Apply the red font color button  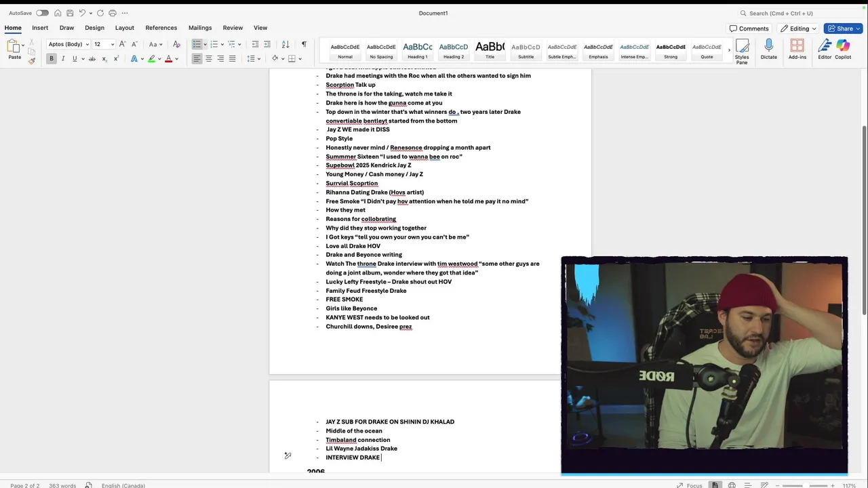click(x=169, y=59)
